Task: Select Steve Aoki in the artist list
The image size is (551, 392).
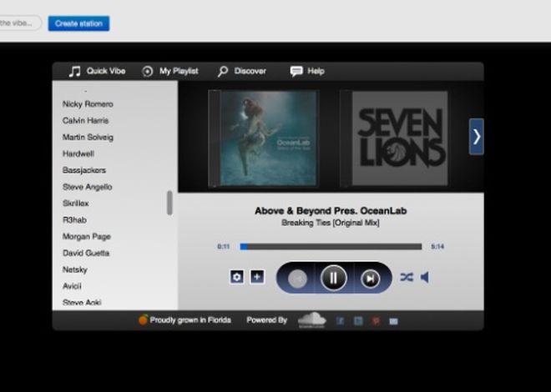Action: click(x=82, y=303)
